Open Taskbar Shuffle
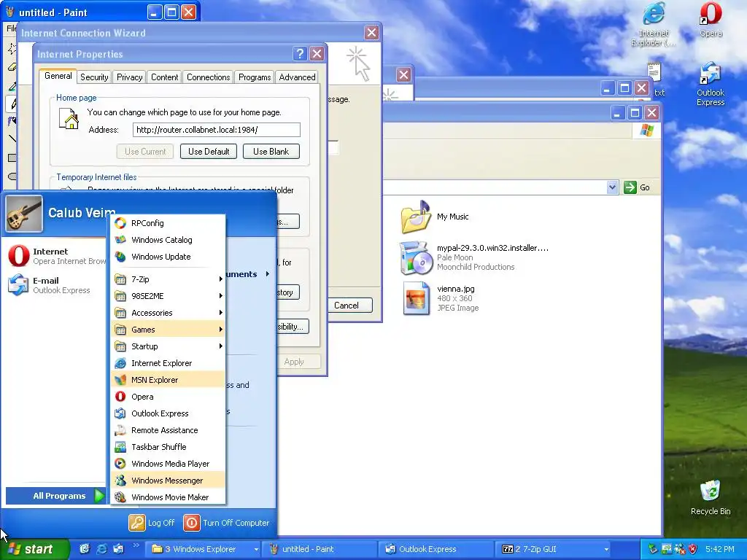 coord(168,447)
